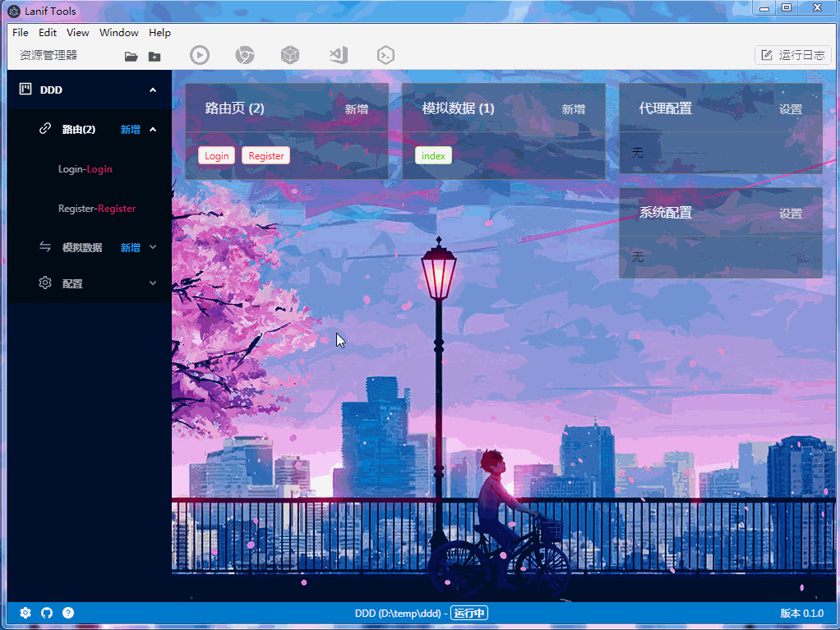Screen dimensions: 840x630
Task: Open the terminal toolbar icon
Action: [x=385, y=55]
